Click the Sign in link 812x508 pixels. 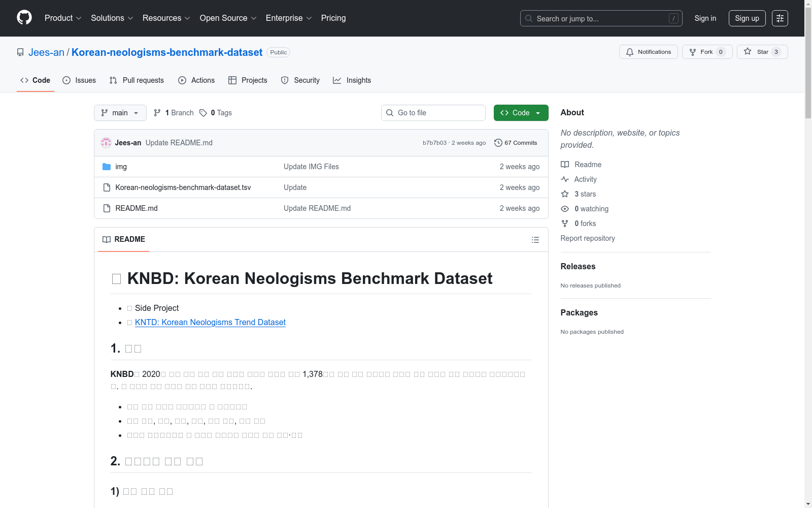[705, 18]
